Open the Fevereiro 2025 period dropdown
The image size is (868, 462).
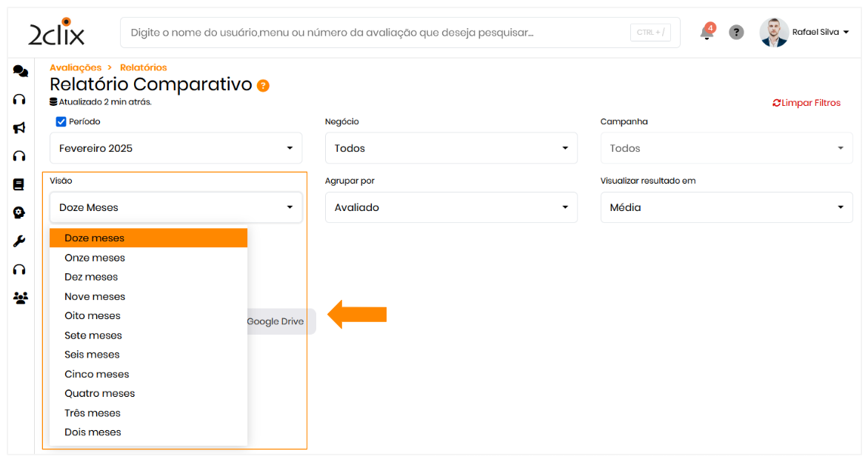tap(176, 148)
